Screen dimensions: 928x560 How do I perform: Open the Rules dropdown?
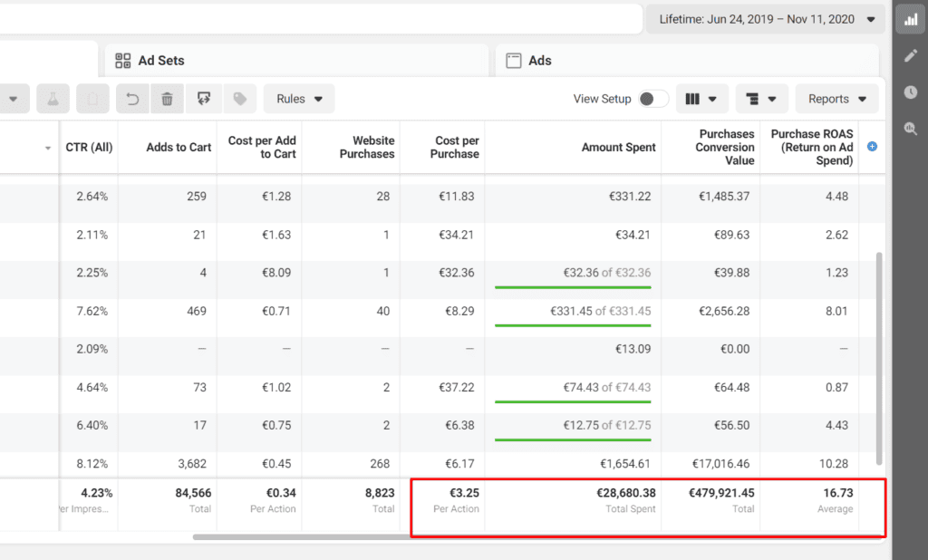click(299, 99)
